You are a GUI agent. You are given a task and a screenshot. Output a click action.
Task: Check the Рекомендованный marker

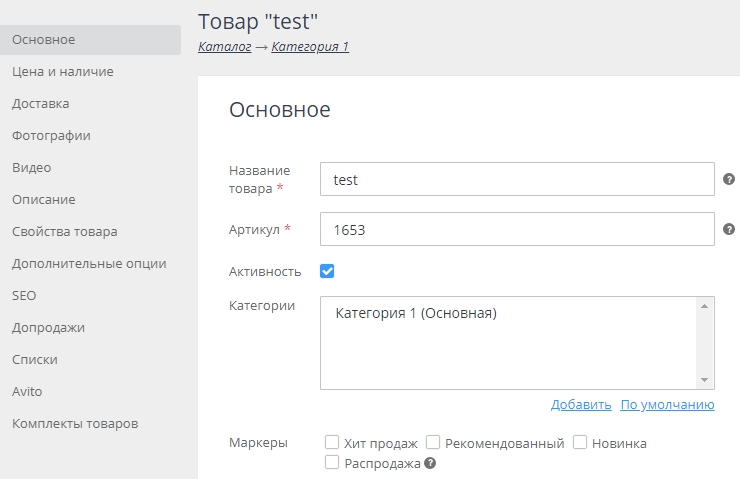(x=433, y=442)
